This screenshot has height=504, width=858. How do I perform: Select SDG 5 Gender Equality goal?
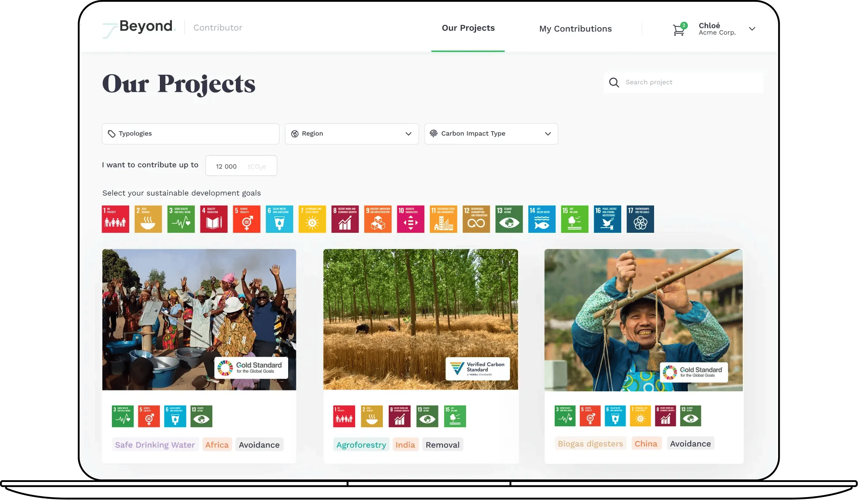tap(246, 219)
